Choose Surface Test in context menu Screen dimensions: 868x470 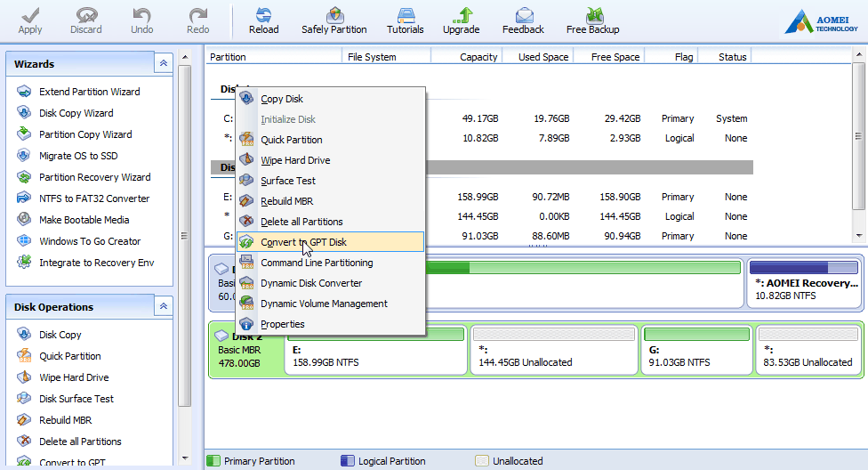click(x=331, y=181)
